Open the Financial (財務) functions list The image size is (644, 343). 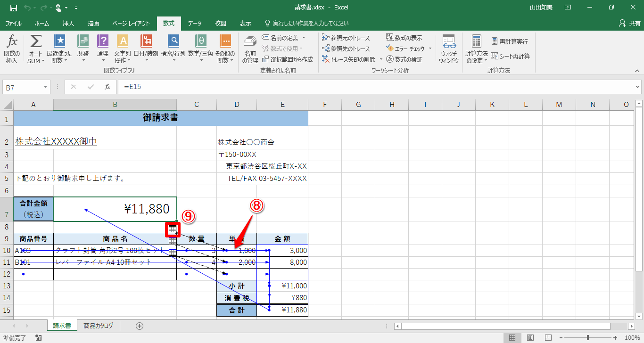point(83,49)
